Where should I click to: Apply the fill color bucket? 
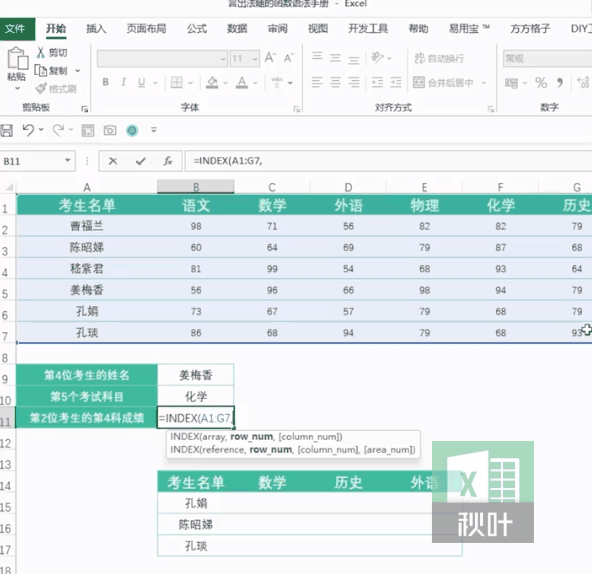tap(212, 82)
